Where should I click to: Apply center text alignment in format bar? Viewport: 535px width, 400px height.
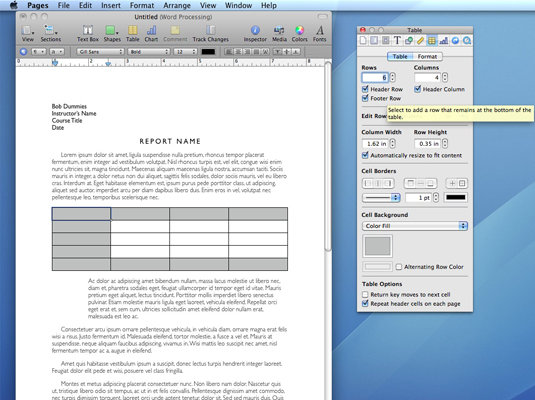[238, 52]
